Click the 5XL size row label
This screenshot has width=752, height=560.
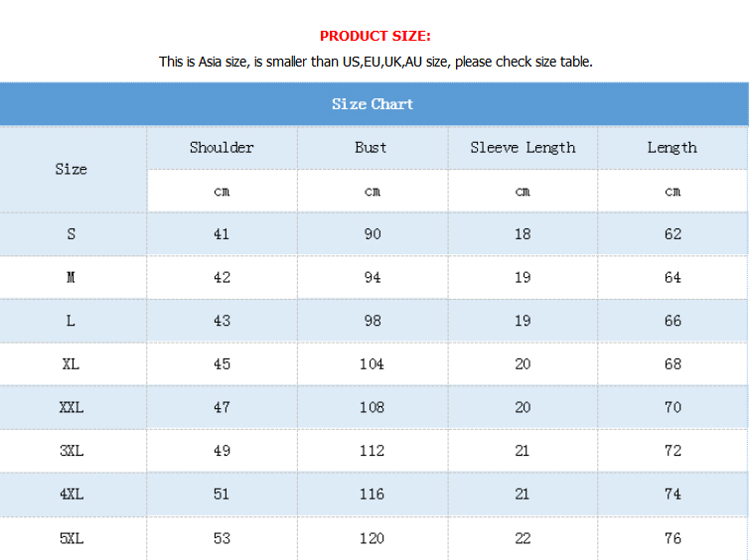(72, 538)
